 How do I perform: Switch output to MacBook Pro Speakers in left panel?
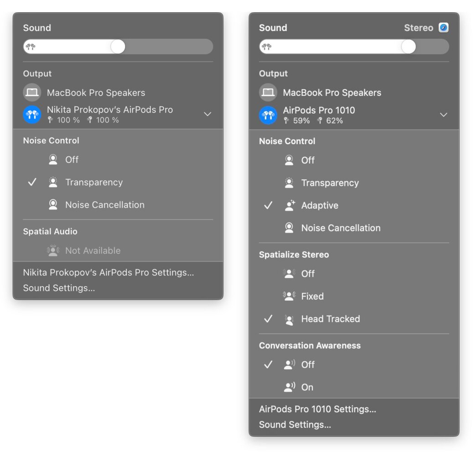[x=118, y=92]
